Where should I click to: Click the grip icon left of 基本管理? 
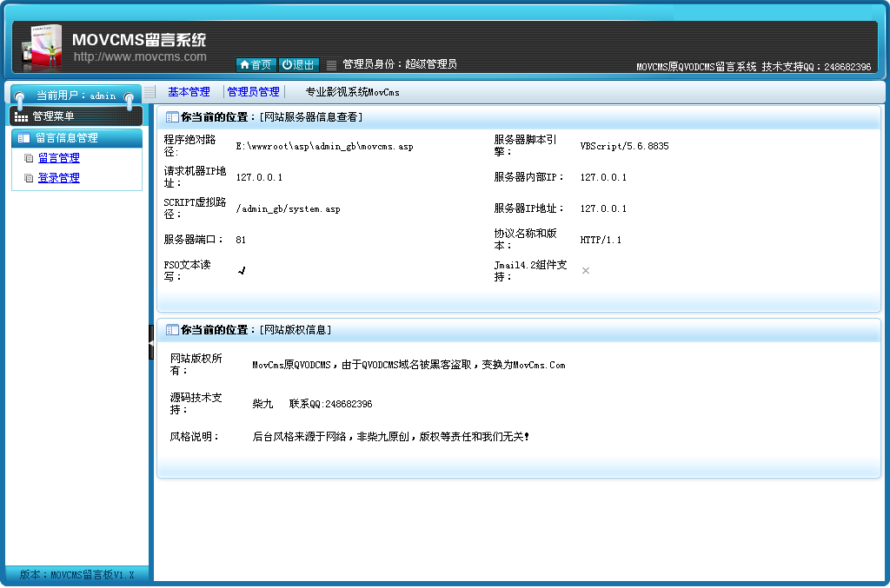click(149, 92)
